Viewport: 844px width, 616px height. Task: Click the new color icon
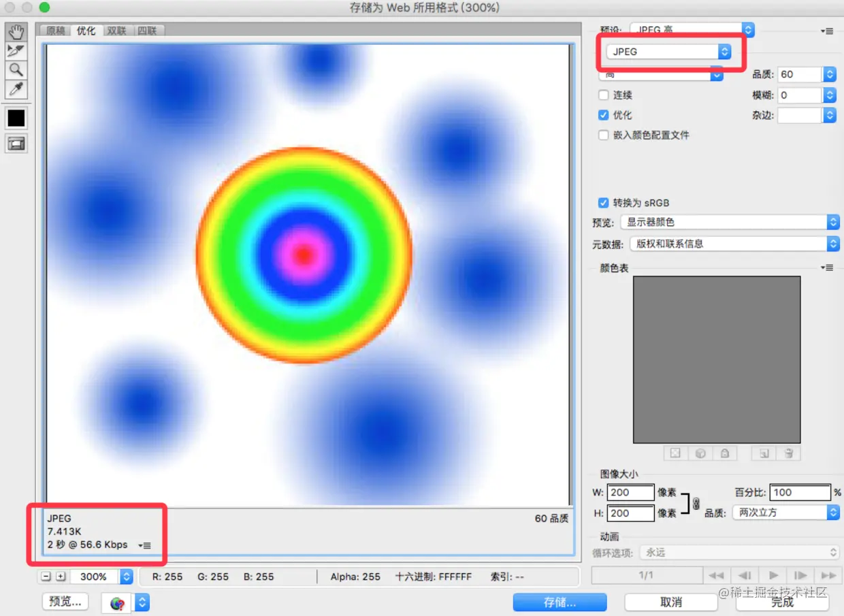pos(764,453)
